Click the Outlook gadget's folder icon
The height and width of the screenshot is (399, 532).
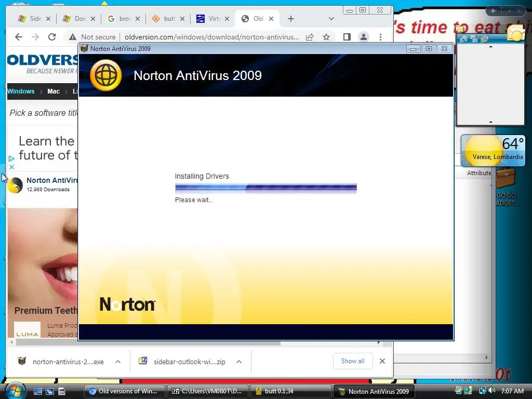point(485,39)
